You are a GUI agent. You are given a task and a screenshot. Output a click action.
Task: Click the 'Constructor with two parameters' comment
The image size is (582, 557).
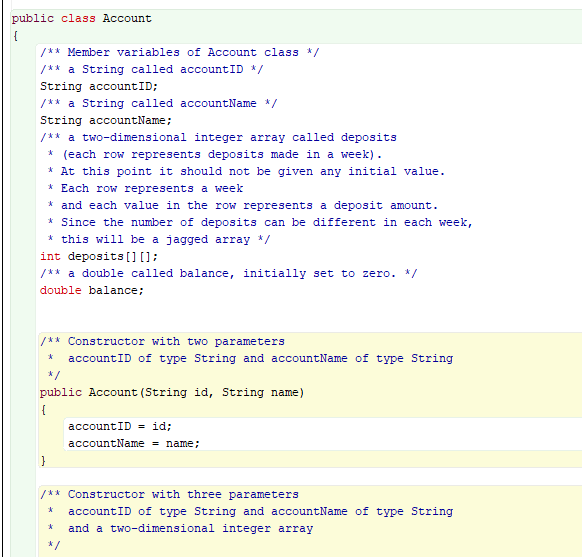[163, 341]
